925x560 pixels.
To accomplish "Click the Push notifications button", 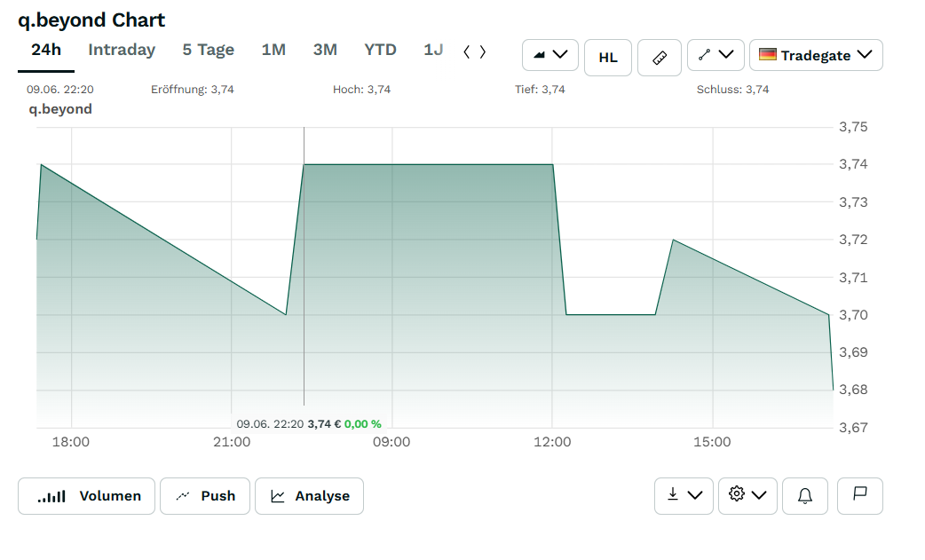I will (205, 496).
